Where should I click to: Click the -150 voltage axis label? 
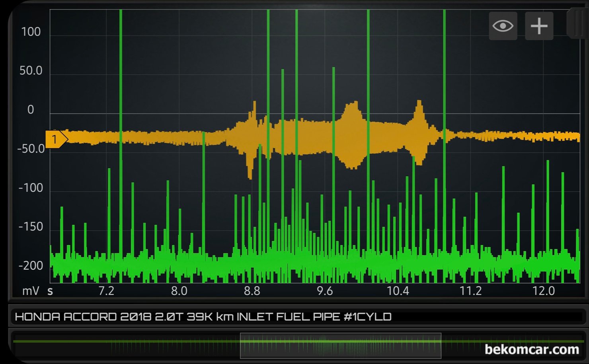click(31, 227)
